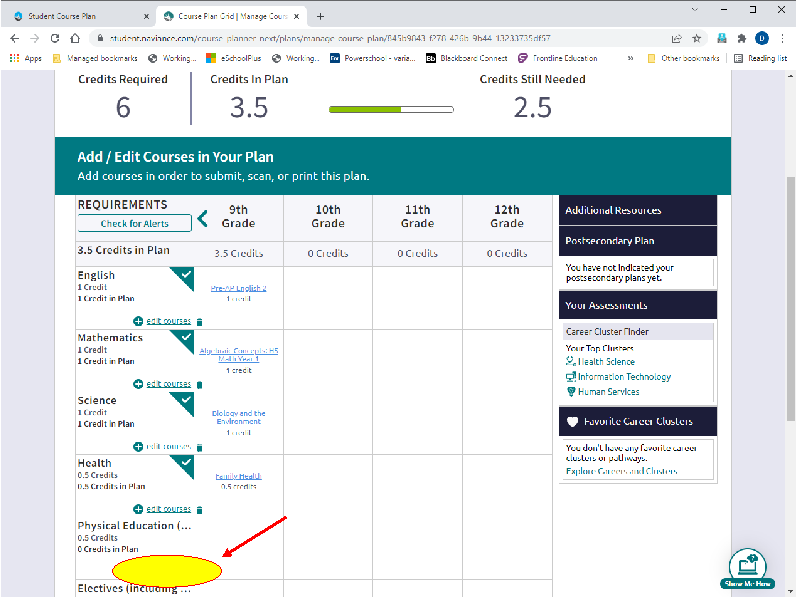Click plus icon for Science edit courses
The width and height of the screenshot is (800, 600).
point(138,446)
